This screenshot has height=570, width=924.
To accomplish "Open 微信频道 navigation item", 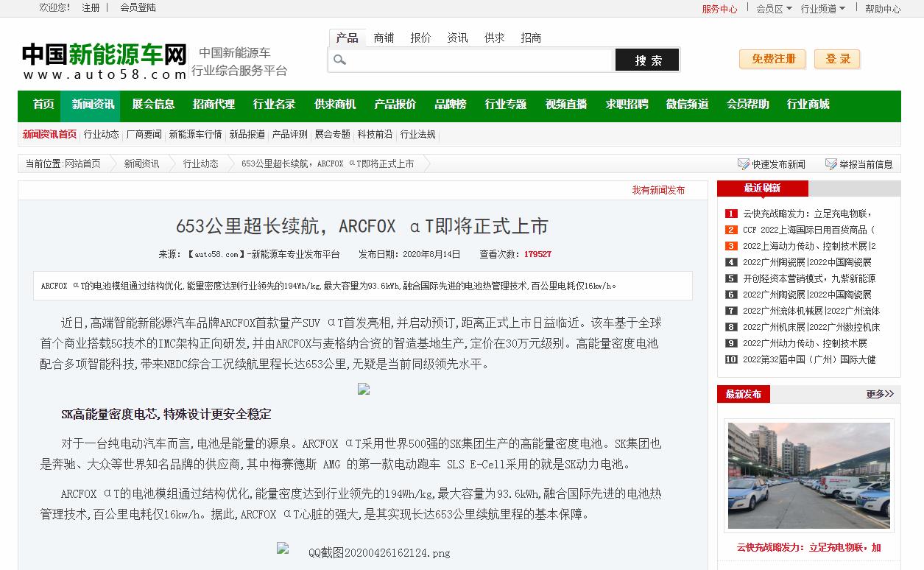I will [x=687, y=105].
